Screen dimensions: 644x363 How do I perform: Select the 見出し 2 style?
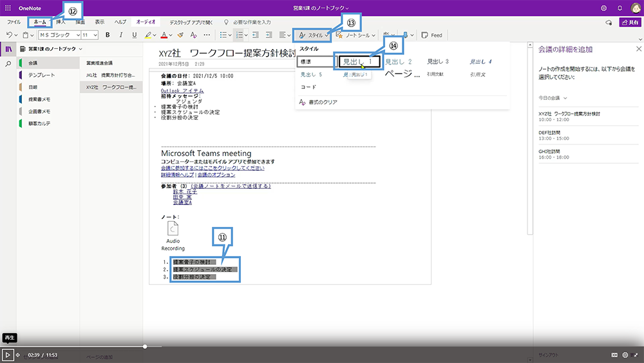399,62
